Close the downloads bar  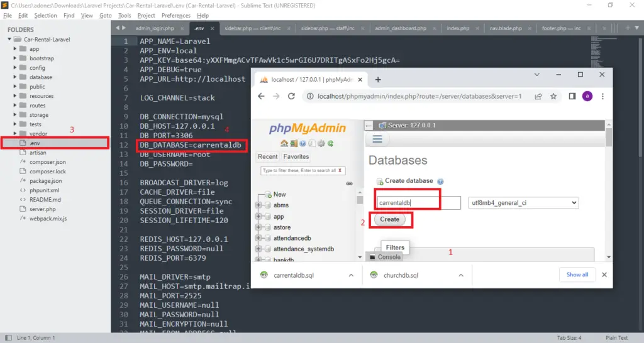[604, 275]
